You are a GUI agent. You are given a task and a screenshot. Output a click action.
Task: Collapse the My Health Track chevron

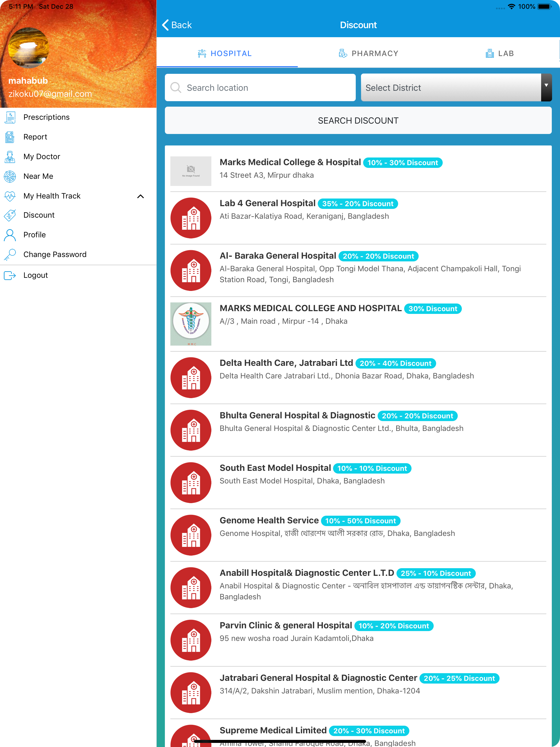[141, 196]
